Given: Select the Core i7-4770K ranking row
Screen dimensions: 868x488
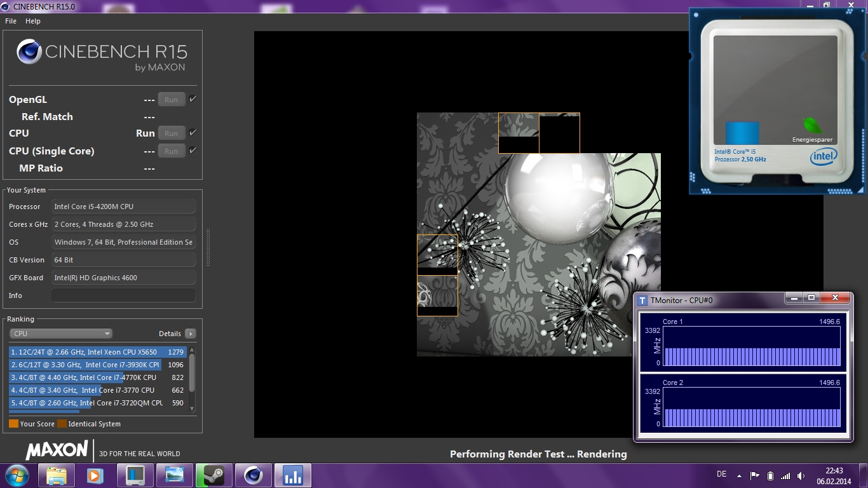Looking at the screenshot, I should tap(97, 377).
